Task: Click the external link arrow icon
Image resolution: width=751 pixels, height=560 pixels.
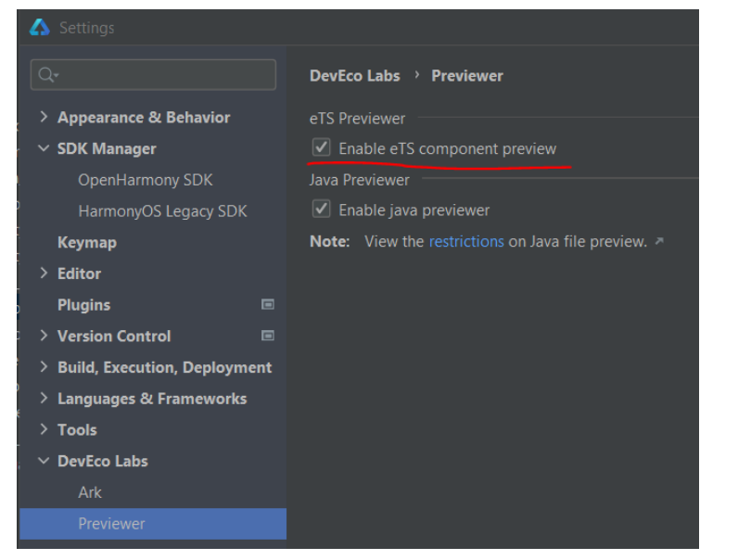Action: pos(659,241)
